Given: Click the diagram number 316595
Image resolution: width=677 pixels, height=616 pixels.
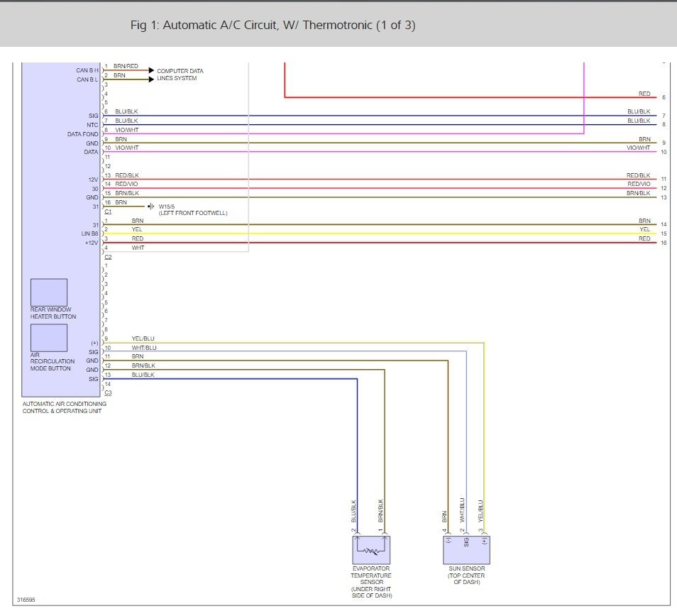Looking at the screenshot, I should pos(26,600).
